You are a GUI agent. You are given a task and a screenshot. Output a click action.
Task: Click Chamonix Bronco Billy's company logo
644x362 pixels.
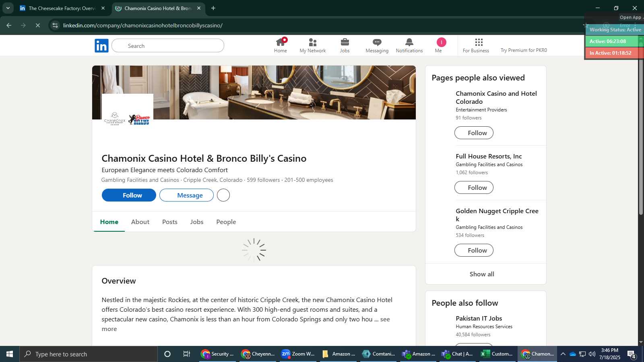tap(128, 119)
